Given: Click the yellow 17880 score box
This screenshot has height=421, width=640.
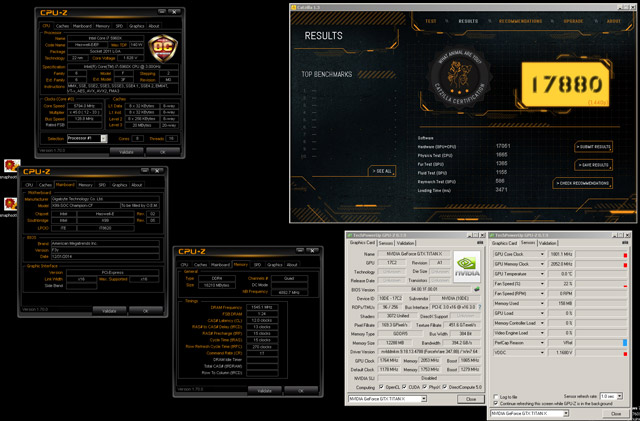Looking at the screenshot, I should tap(565, 85).
